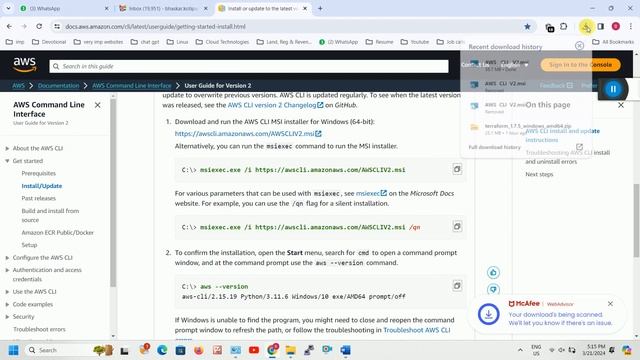Close the On this page panel

(x=621, y=105)
